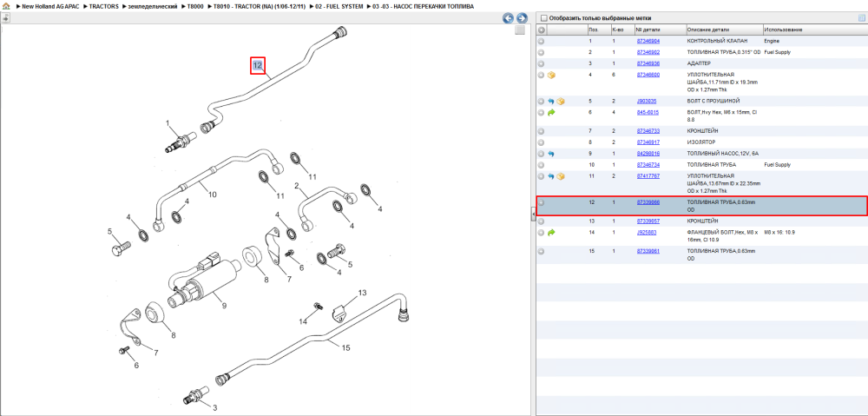Open T8000 breadcrumb level
This screenshot has width=868, height=416.
tap(195, 6)
